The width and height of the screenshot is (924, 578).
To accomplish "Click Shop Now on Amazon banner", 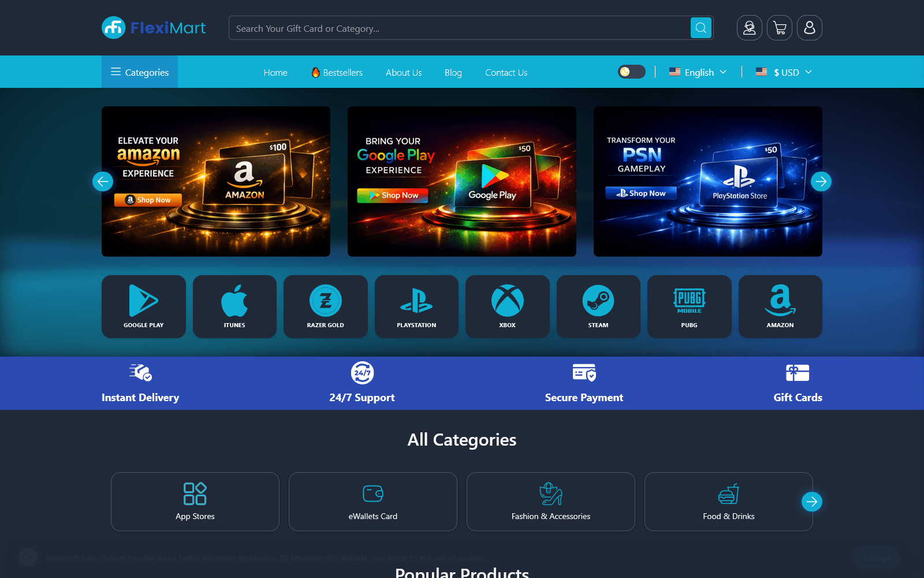I will point(148,200).
